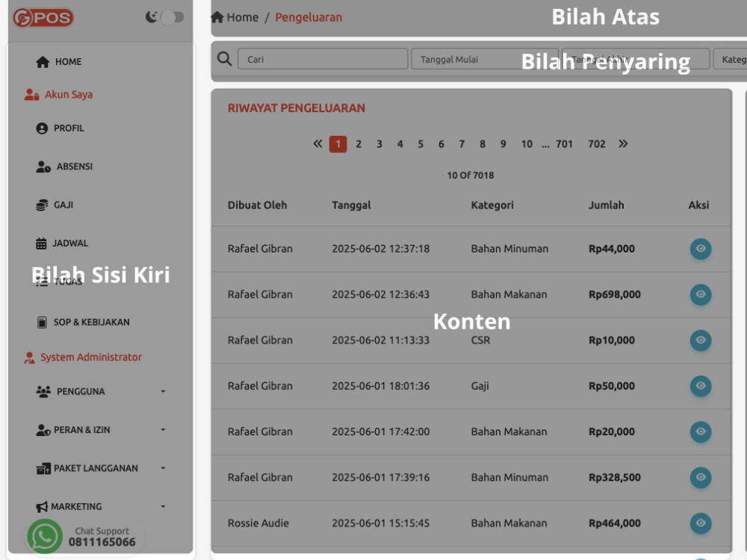The height and width of the screenshot is (560, 747).
Task: Click Rossie Audie name cell
Action: (258, 523)
